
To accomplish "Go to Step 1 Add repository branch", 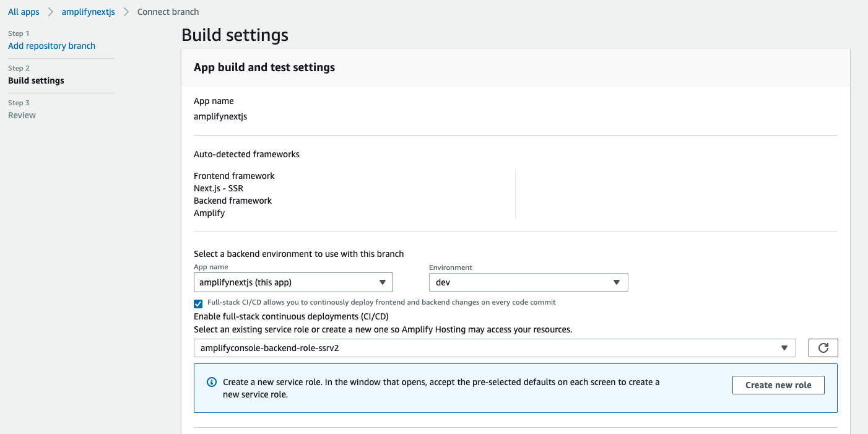I will (51, 46).
